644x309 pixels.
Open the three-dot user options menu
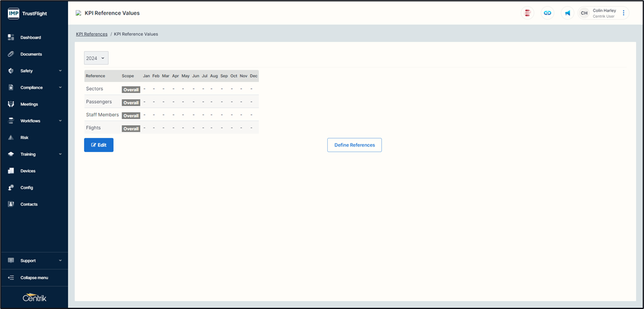coord(624,13)
